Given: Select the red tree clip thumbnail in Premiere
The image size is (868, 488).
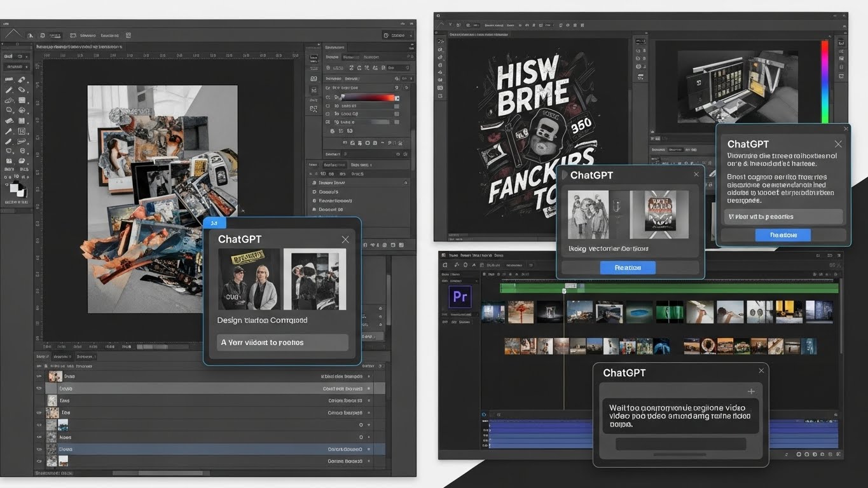Looking at the screenshot, I should point(521,312).
